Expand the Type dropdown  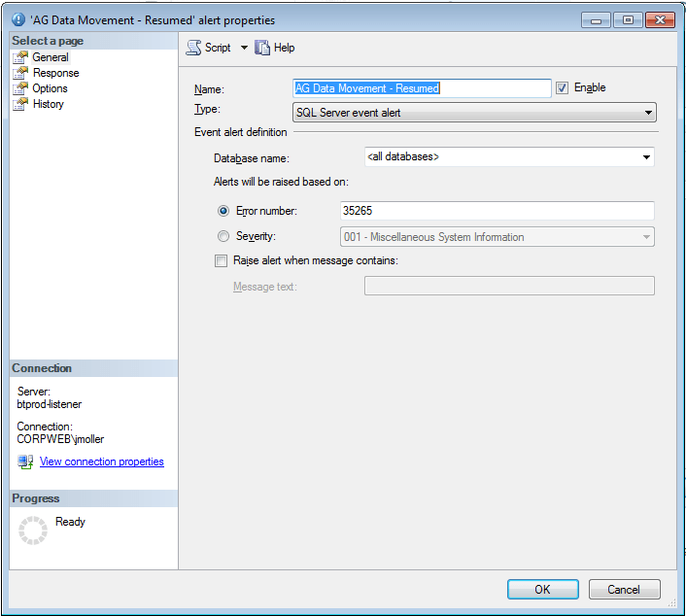click(x=648, y=113)
